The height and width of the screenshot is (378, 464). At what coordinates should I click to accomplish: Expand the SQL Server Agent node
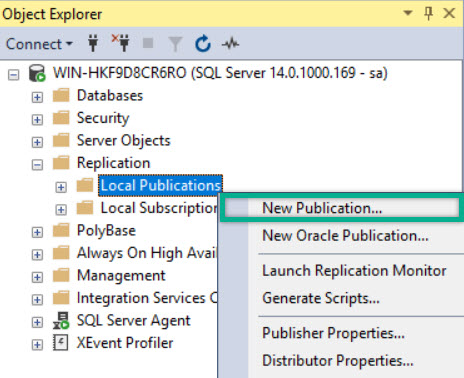coord(37,322)
